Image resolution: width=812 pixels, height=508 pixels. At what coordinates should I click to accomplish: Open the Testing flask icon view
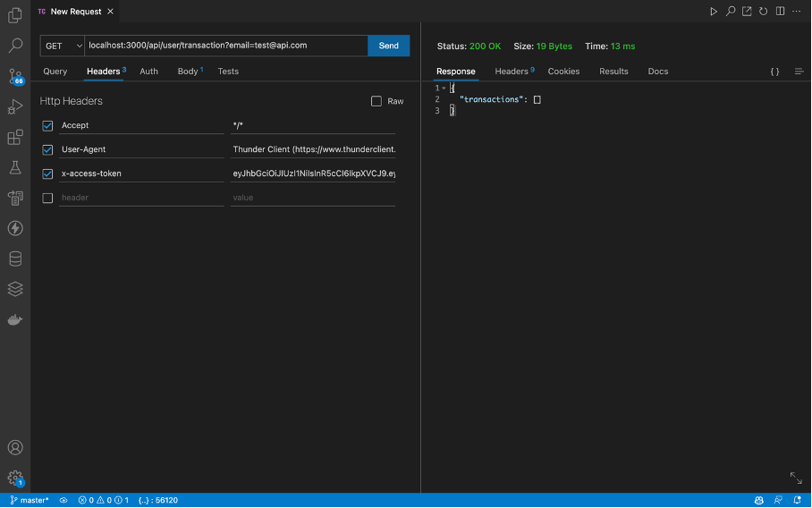point(15,167)
